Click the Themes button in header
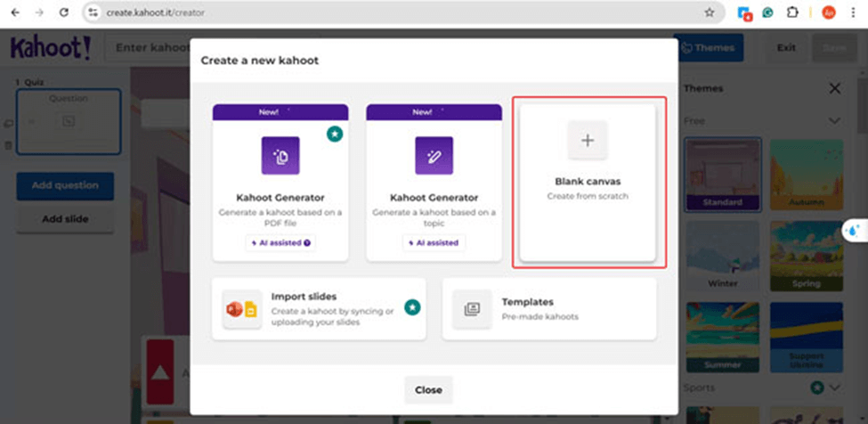 [x=710, y=47]
